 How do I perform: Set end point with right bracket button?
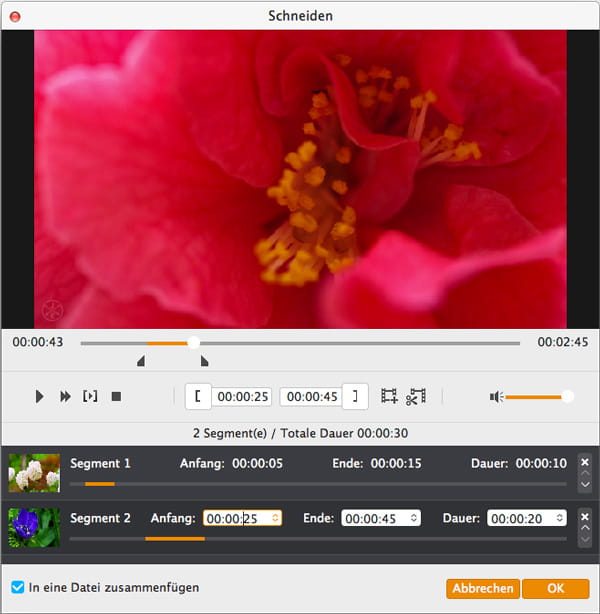(x=355, y=397)
